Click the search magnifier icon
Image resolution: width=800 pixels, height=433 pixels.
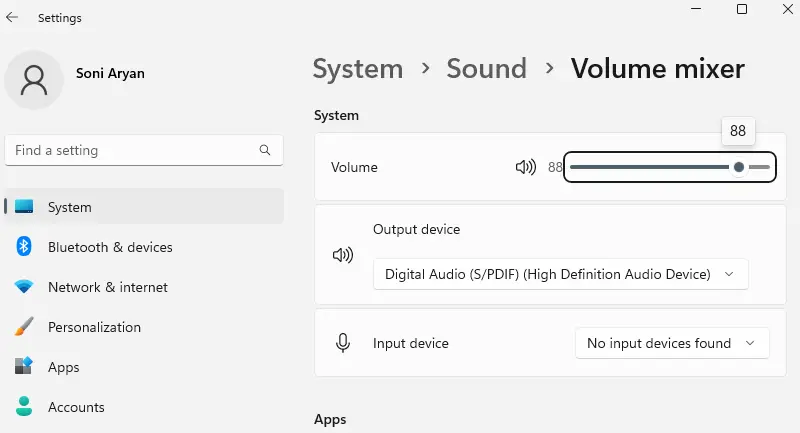point(265,151)
